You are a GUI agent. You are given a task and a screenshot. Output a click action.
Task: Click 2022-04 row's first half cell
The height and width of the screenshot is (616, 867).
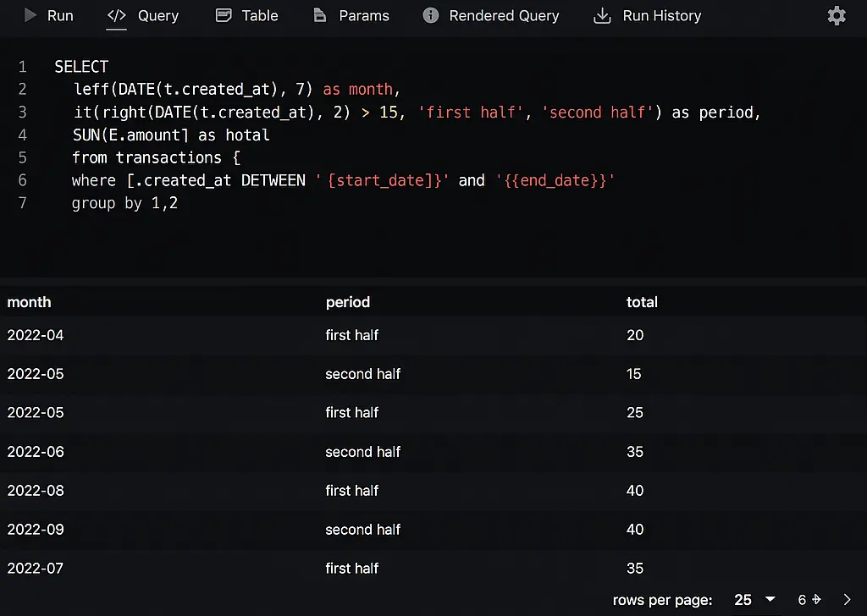pyautogui.click(x=351, y=335)
